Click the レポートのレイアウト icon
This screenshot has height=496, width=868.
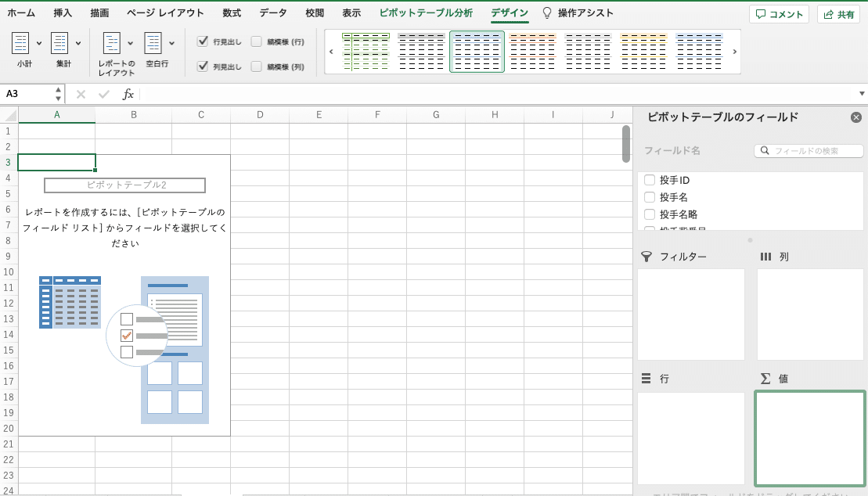pyautogui.click(x=111, y=42)
